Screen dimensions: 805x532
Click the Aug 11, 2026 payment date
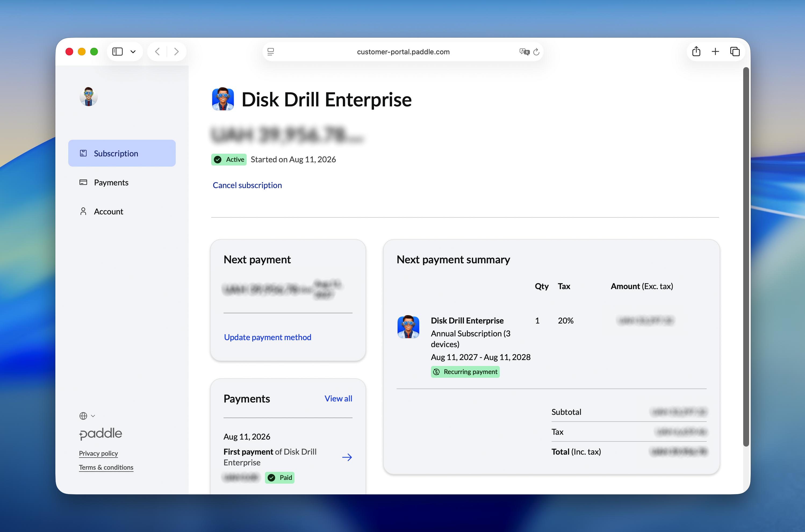tap(247, 436)
